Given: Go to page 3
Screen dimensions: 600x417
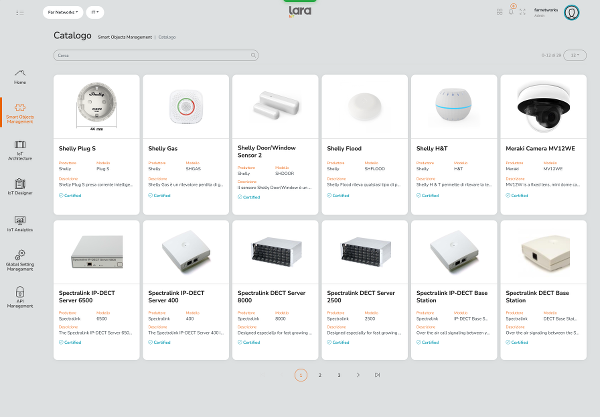Looking at the screenshot, I should pyautogui.click(x=339, y=375).
